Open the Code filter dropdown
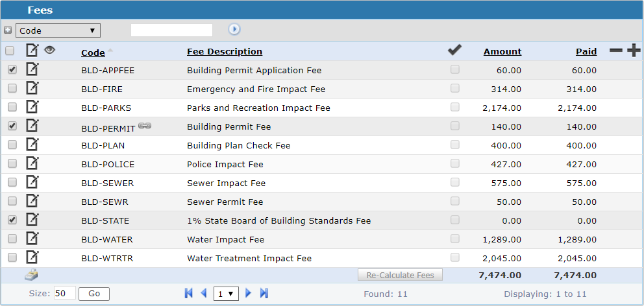The height and width of the screenshot is (306, 644). click(58, 30)
